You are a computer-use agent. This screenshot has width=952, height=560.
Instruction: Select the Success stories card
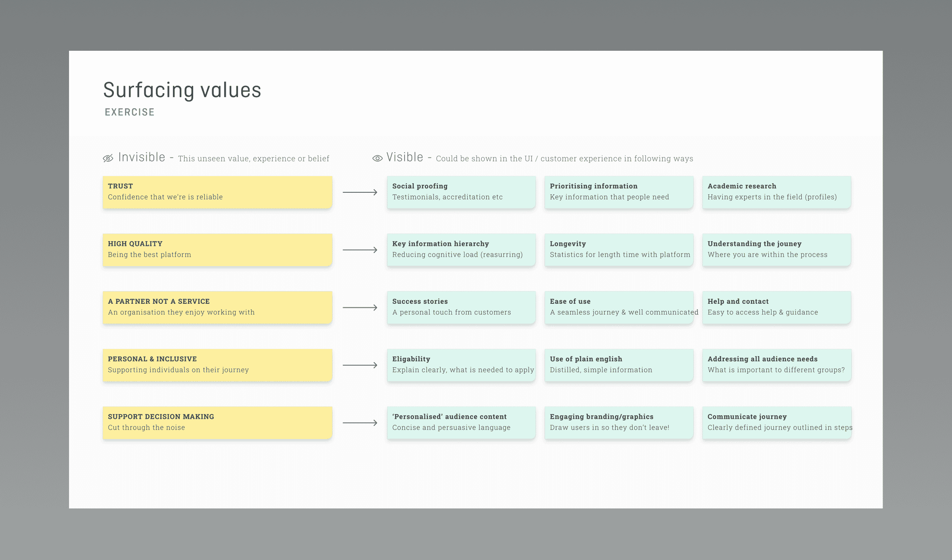(x=461, y=307)
